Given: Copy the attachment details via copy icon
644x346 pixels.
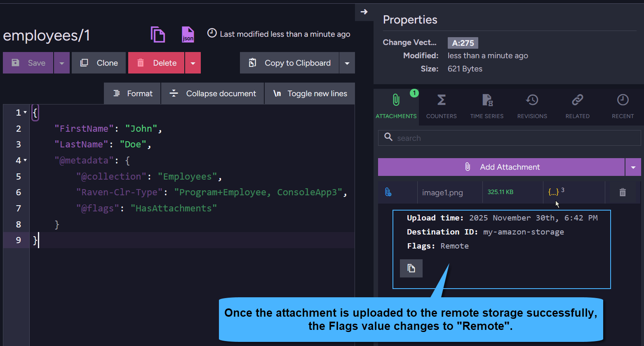Looking at the screenshot, I should (x=411, y=268).
